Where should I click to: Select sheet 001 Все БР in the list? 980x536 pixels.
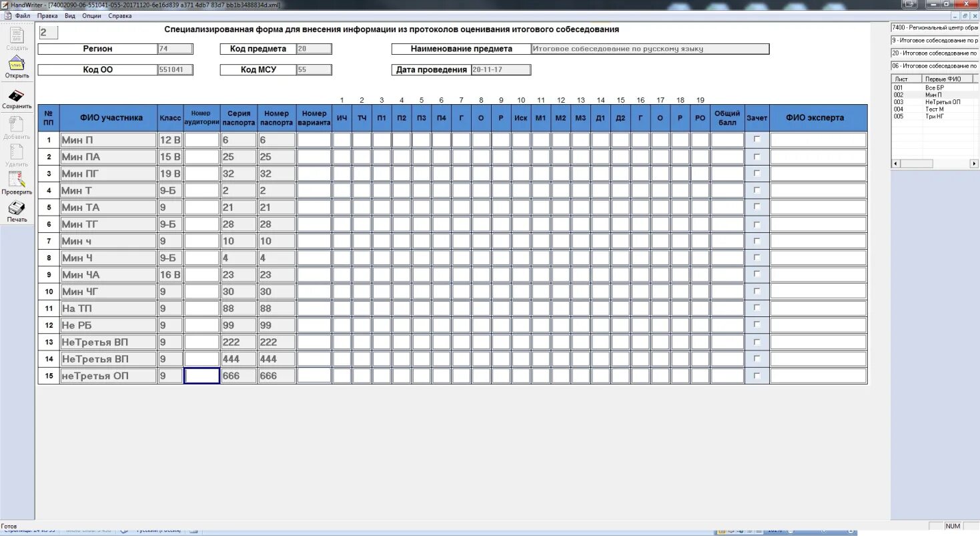[x=934, y=87]
